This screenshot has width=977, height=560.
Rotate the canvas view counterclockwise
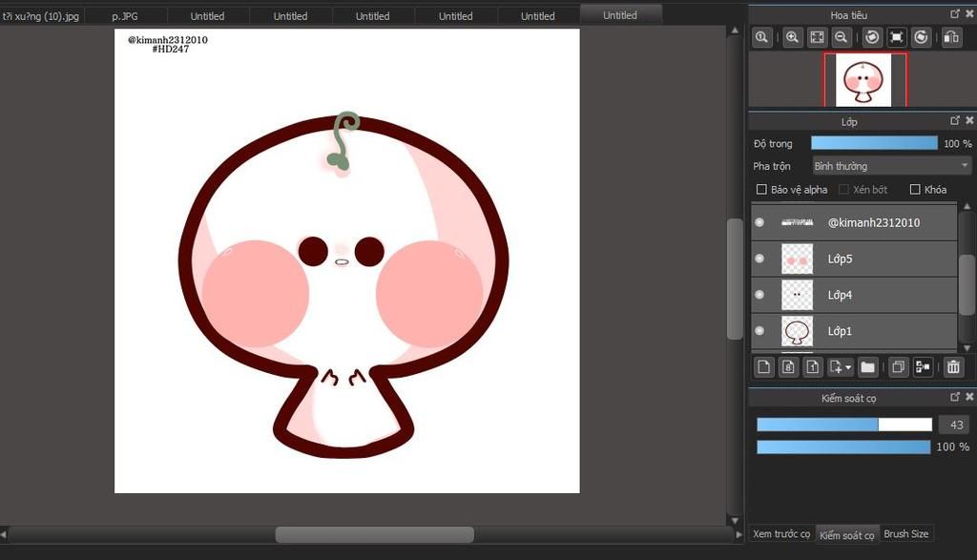pyautogui.click(x=872, y=37)
